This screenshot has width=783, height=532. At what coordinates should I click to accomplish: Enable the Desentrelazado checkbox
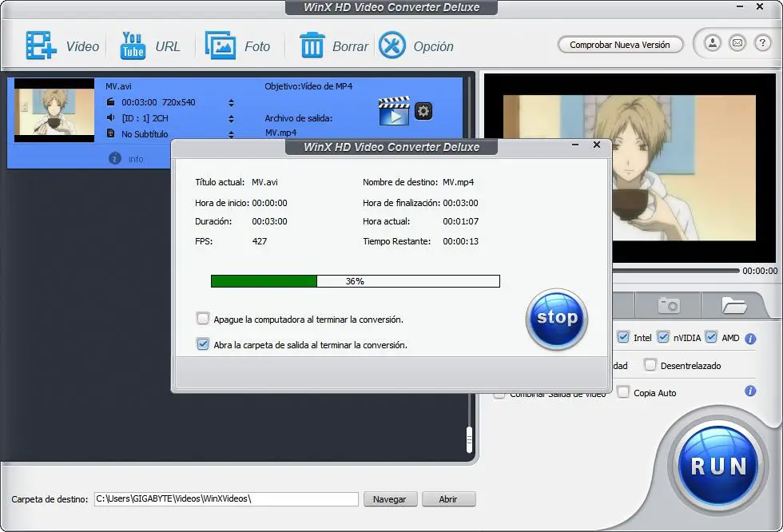coord(650,365)
